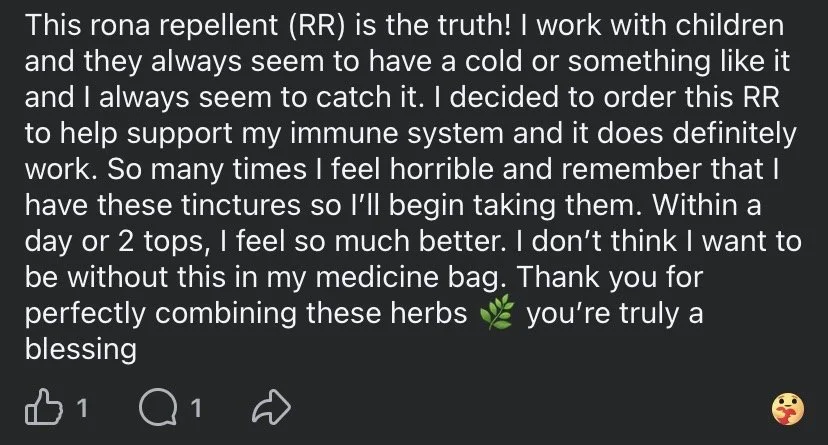Open comments via the speech bubble icon
This screenshot has height=445, width=828.
[157, 408]
